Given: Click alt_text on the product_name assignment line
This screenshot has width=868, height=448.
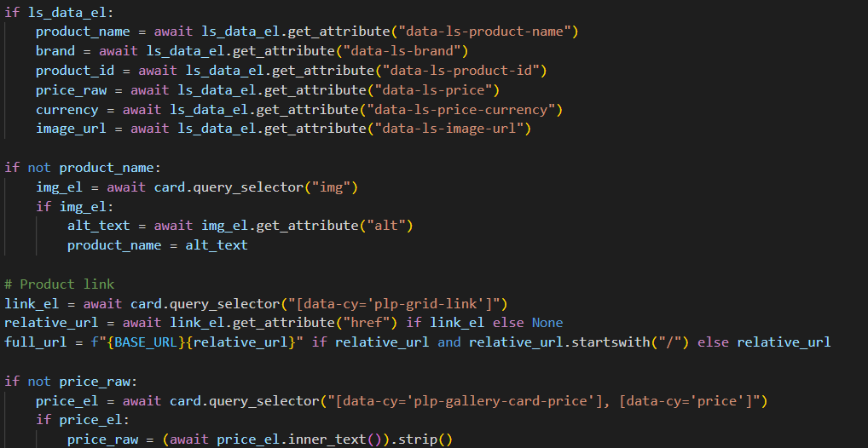Looking at the screenshot, I should click(x=217, y=245).
